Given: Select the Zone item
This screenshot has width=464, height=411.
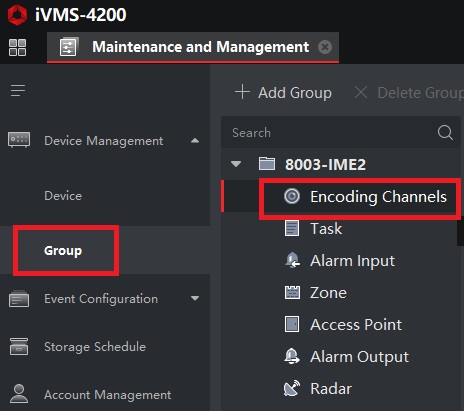Looking at the screenshot, I should [x=328, y=293].
